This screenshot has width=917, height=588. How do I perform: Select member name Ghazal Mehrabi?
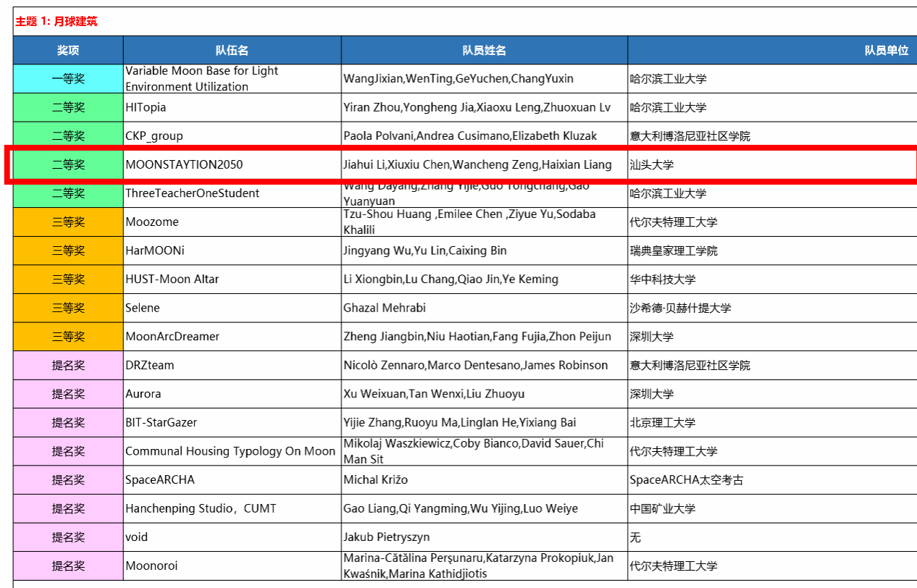385,308
